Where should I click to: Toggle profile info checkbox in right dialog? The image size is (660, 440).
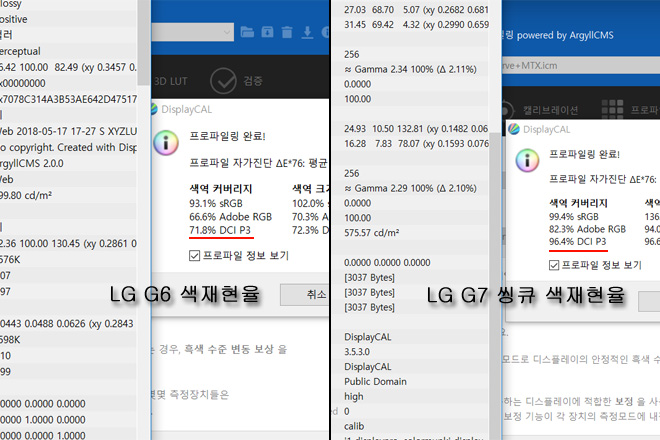point(554,265)
